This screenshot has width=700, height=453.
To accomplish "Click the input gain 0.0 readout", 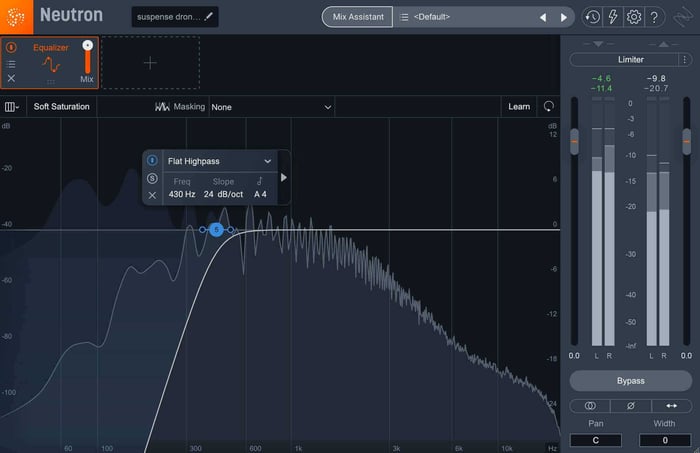I will 574,356.
